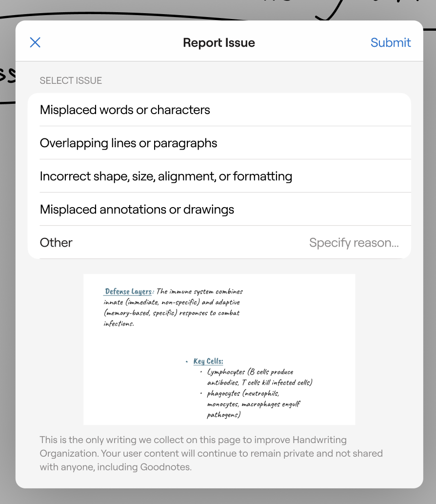Click the handwriting preview thumbnail

219,349
